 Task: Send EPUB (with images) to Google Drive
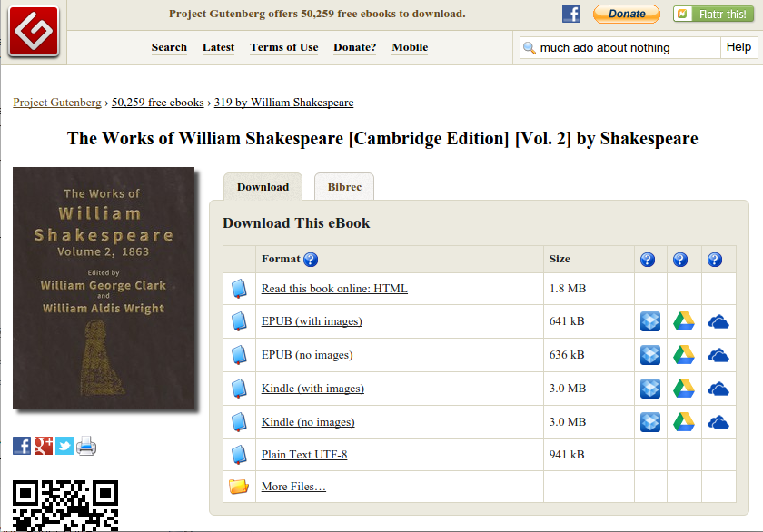tap(684, 321)
